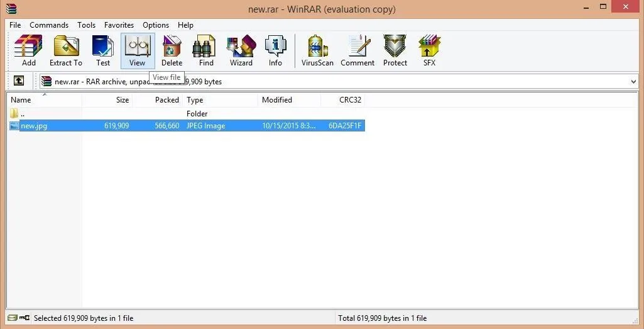Click the key password icon in status bar

25,318
